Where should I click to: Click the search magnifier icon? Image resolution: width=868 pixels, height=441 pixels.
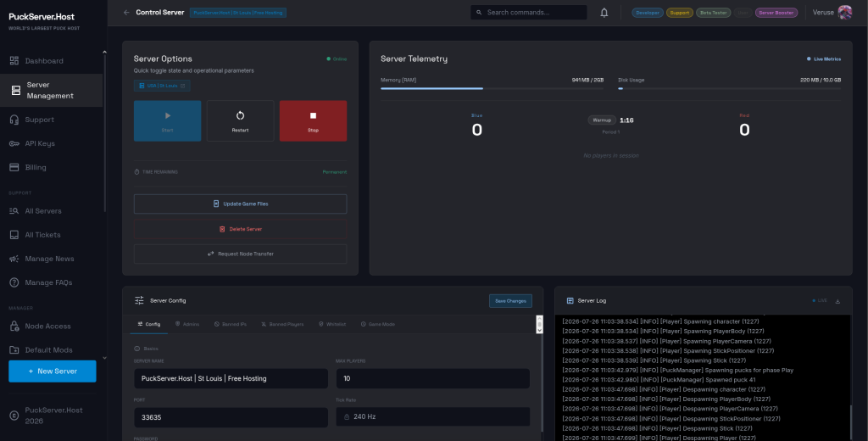coord(479,12)
